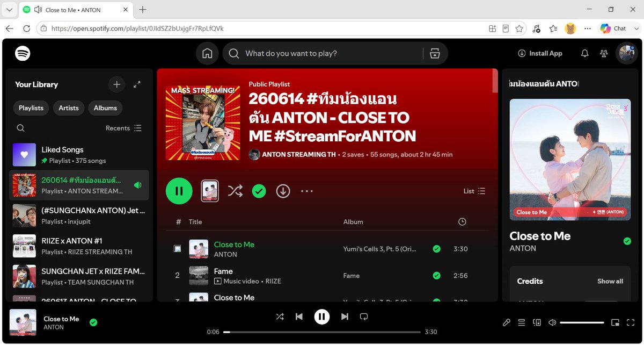Open the browser apps icon in address bar
The height and width of the screenshot is (345, 644).
coord(492,28)
